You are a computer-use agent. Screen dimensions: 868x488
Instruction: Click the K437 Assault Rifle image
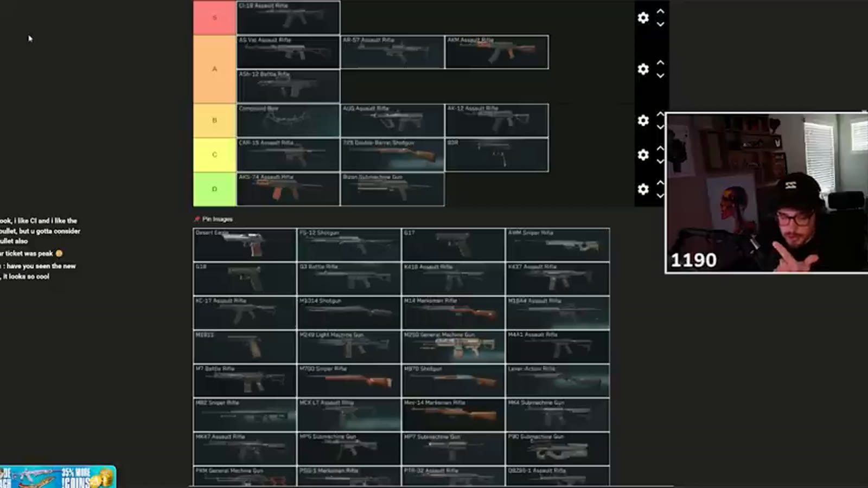[557, 279]
